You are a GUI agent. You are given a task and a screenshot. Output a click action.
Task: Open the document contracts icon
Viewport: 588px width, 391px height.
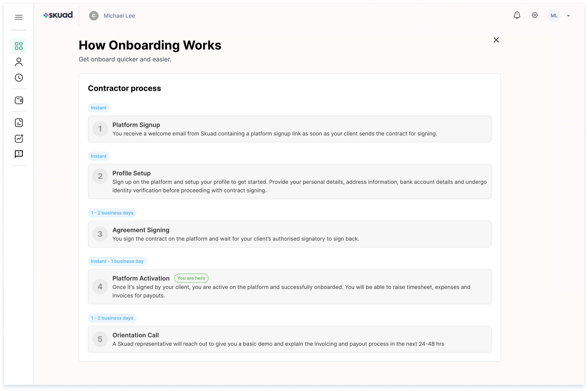tap(19, 123)
